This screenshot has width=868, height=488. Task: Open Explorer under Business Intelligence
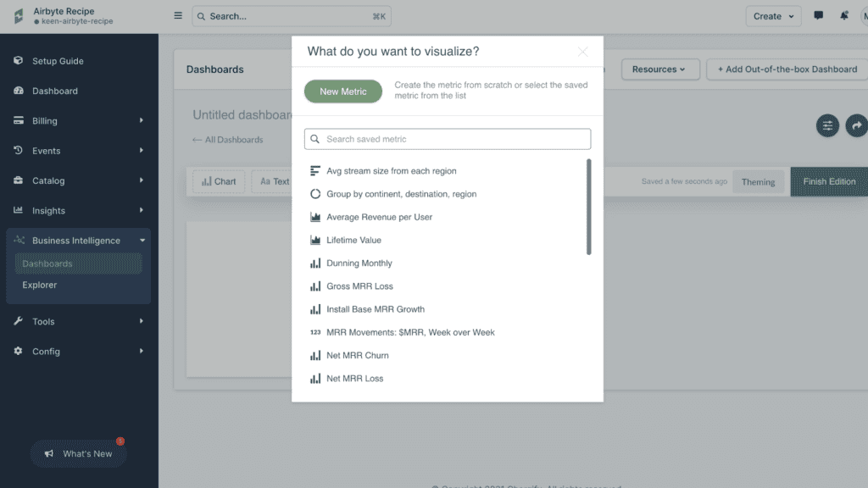[x=39, y=285]
